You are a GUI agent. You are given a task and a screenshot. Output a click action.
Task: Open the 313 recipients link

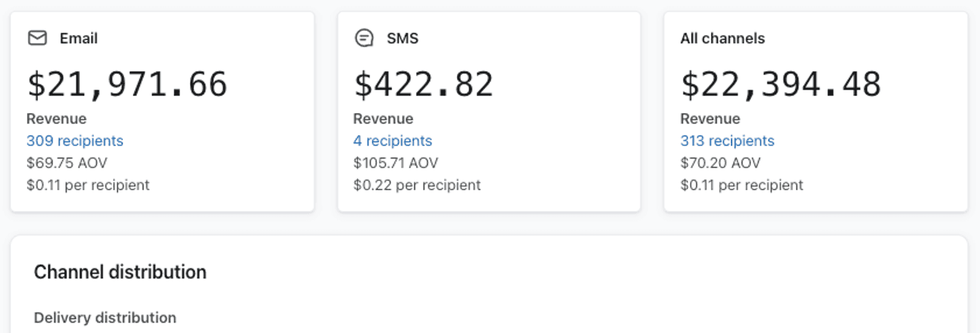pyautogui.click(x=727, y=141)
